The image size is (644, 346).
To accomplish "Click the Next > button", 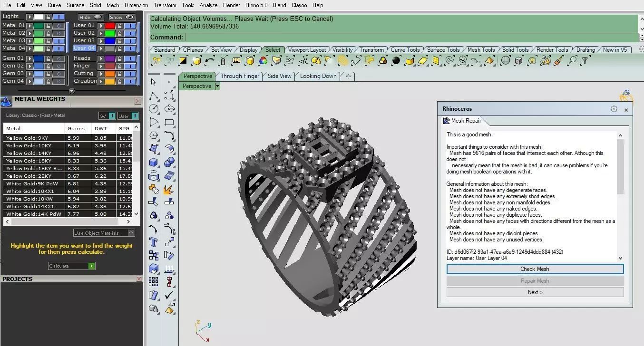I will coord(535,292).
